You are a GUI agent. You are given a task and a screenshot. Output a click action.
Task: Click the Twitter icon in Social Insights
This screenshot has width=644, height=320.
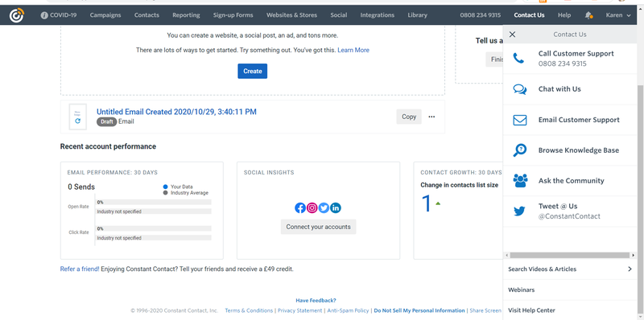(x=324, y=208)
